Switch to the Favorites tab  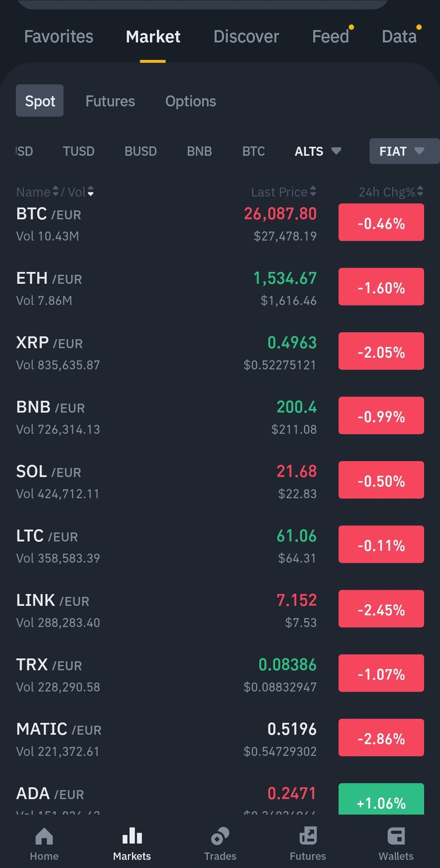coord(59,37)
